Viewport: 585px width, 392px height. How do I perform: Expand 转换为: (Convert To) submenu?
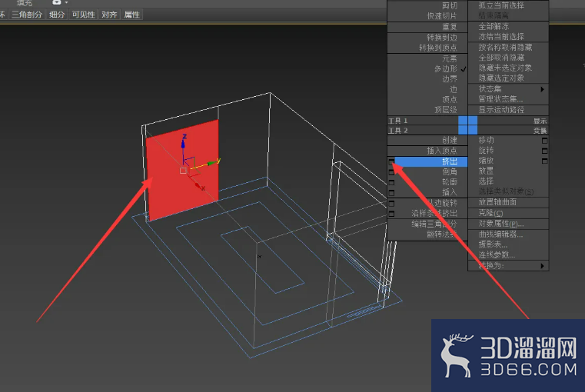(x=509, y=266)
